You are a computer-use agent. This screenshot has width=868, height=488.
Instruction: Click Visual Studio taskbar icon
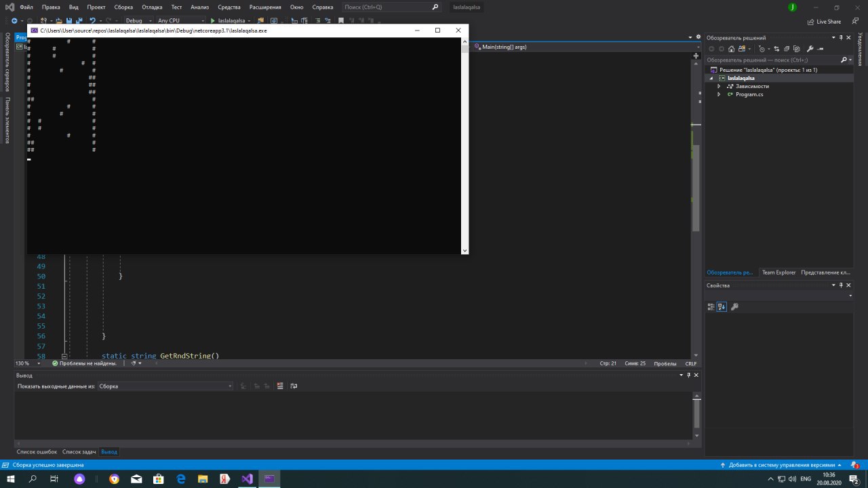(247, 479)
